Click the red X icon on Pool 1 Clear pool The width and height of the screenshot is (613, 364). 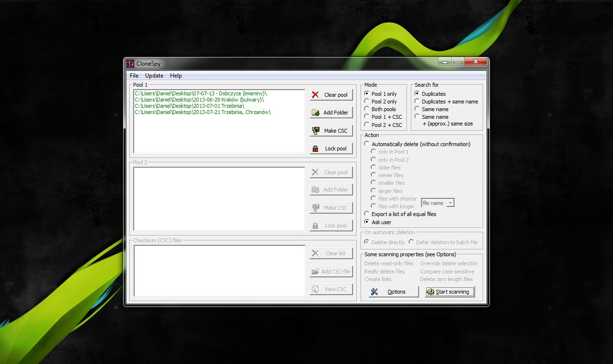pos(315,95)
